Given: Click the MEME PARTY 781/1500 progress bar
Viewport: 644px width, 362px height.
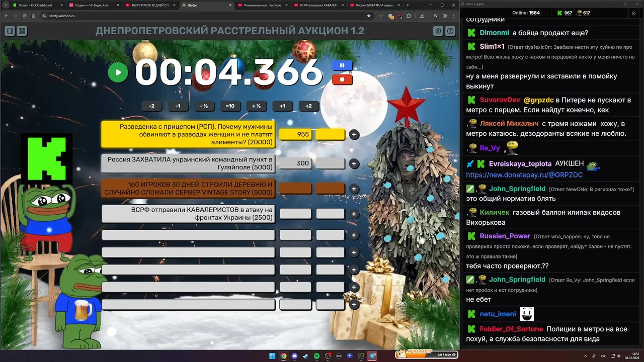Looking at the screenshot, I should pos(427,354).
